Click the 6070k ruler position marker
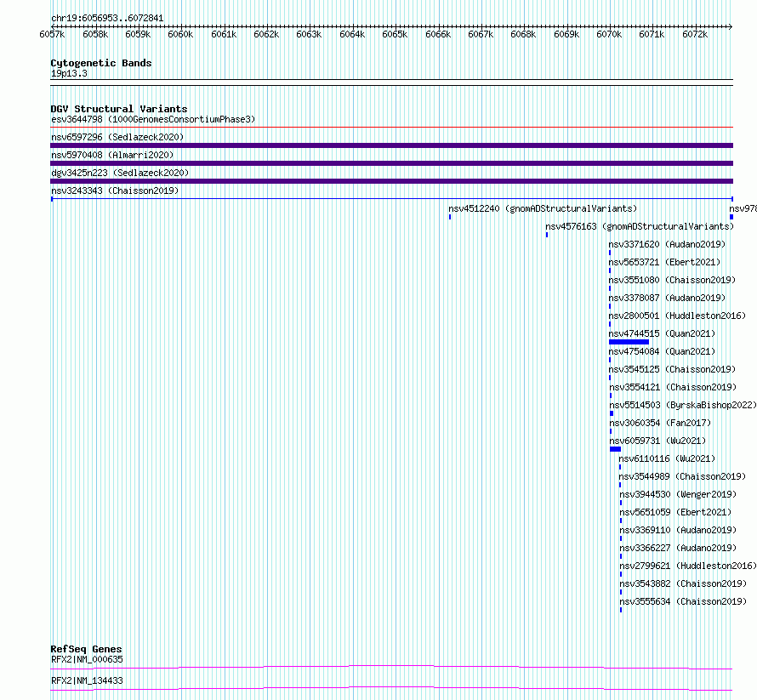 [609, 34]
